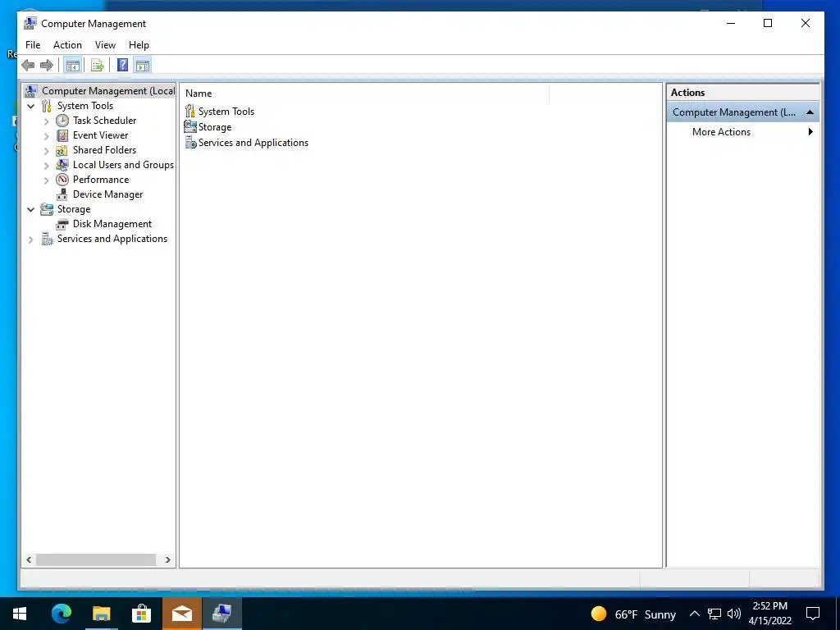Select "Storage" text in Name list
840x630 pixels.
[x=215, y=127]
